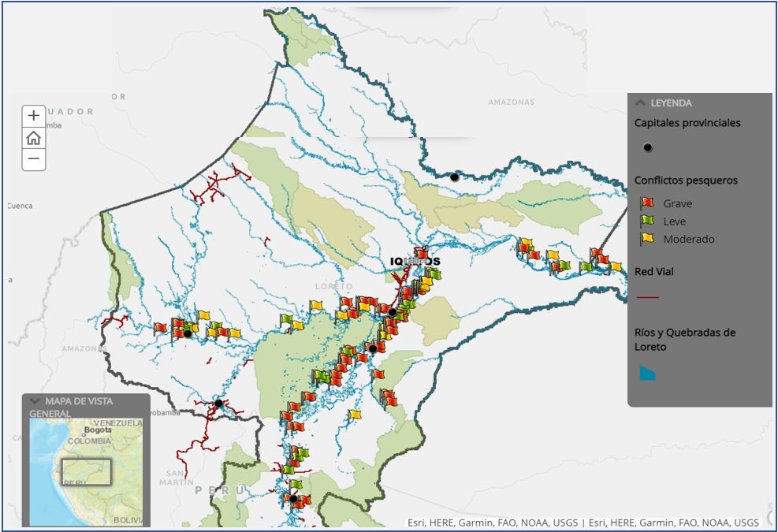Click the Grave red flag legend icon
This screenshot has width=778, height=532.
point(647,203)
